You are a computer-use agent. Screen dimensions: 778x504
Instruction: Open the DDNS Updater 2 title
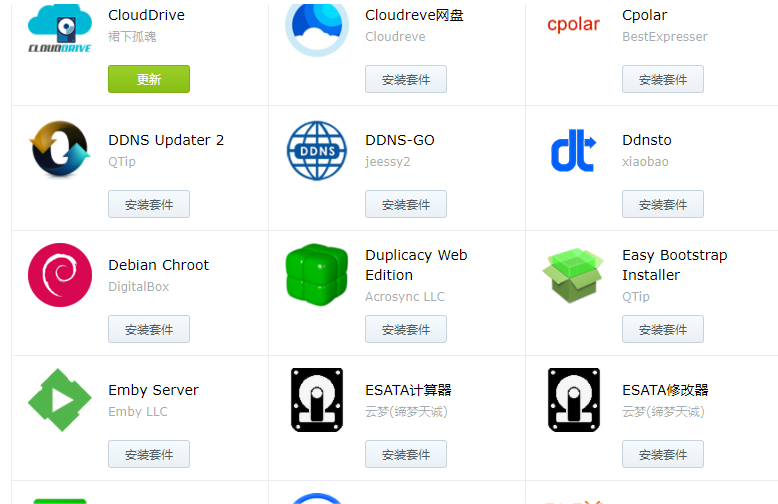click(x=166, y=140)
